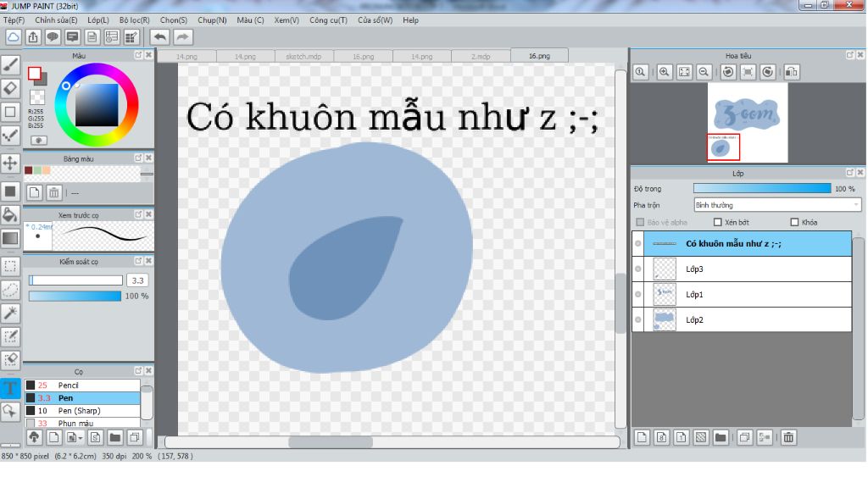Select the rectangular Selection tool

coord(10,266)
